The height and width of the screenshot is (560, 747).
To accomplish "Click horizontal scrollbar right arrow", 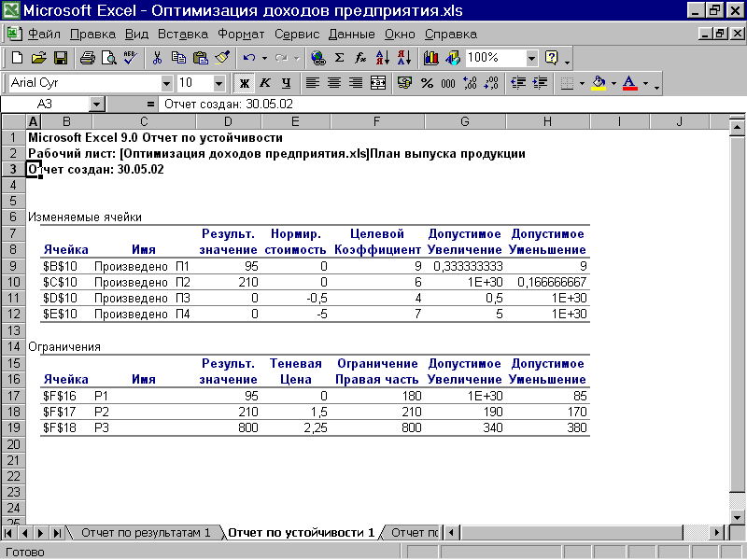I will point(716,533).
